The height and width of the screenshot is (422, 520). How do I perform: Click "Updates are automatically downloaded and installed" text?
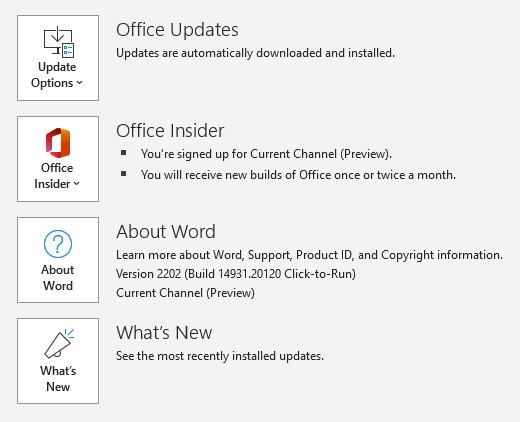coord(255,53)
